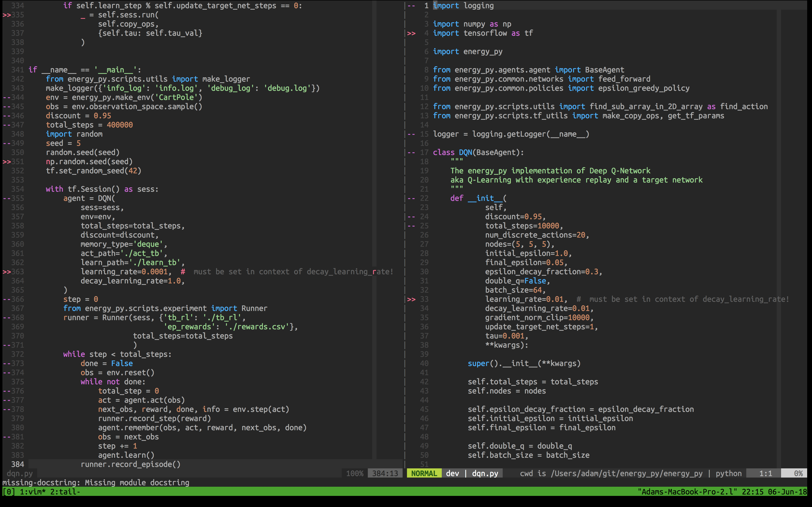
Task: Click the >> sign beside learning_rate=0.01 line
Action: pyautogui.click(x=411, y=299)
